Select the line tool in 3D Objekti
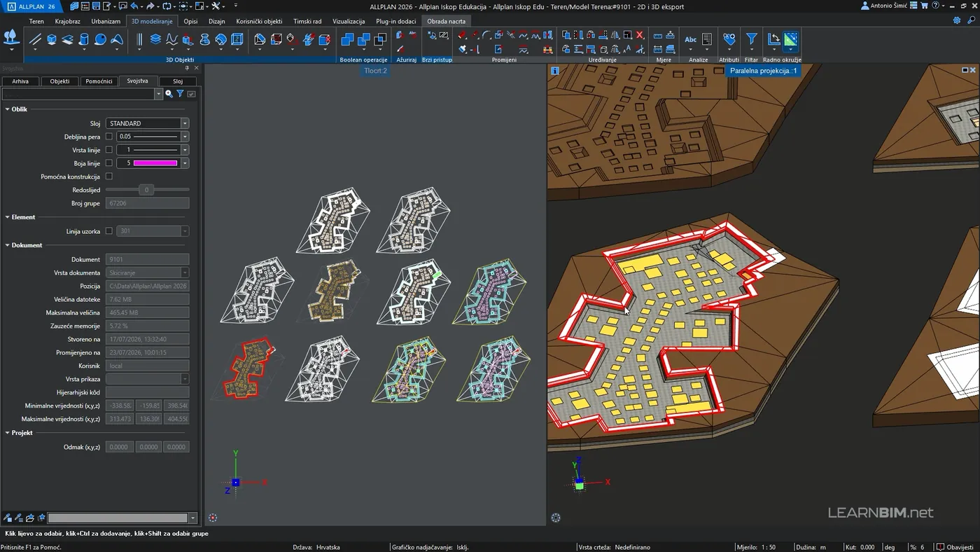This screenshot has width=980, height=552. pos(35,40)
